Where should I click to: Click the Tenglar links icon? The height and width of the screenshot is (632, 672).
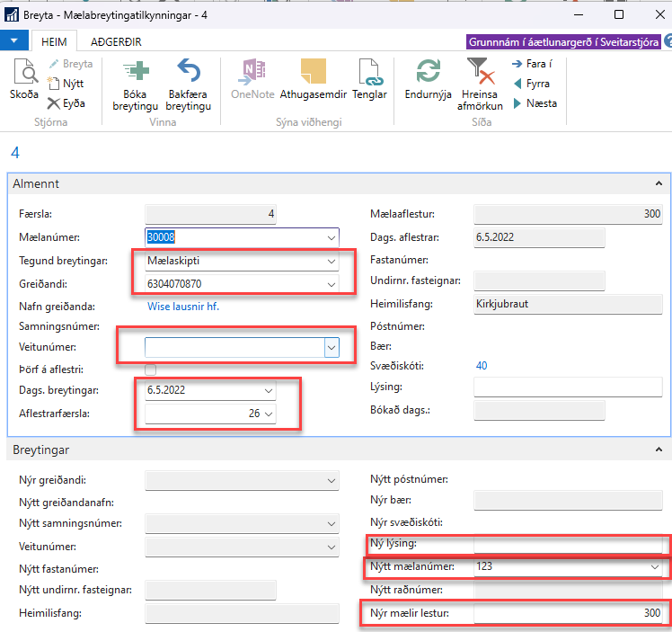(x=369, y=72)
